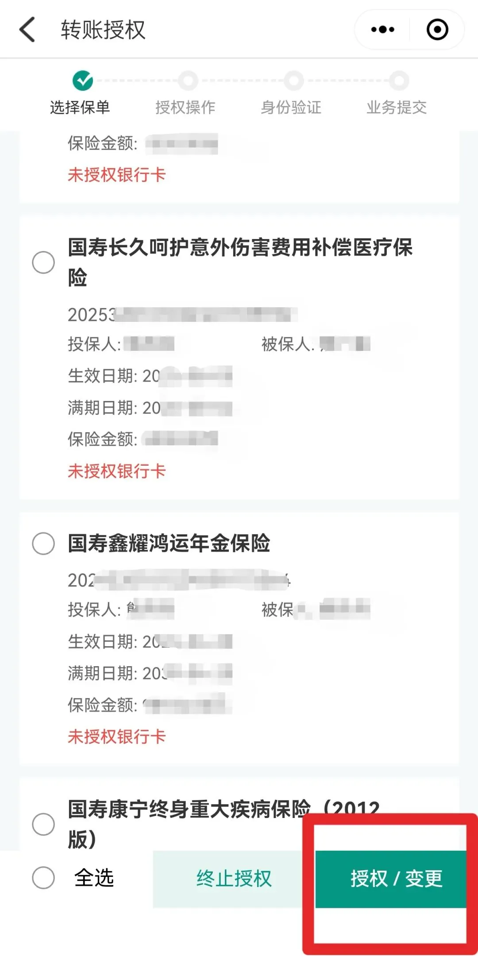
Task: Open the three-dot more menu
Action: (x=382, y=30)
